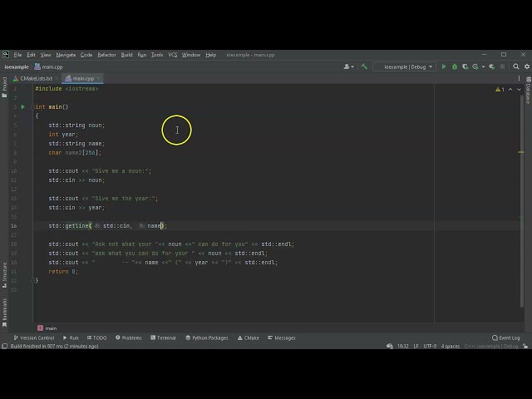Toggle the read-only lock icon in status bar
Screen dimensions: 532x399
[x=525, y=346]
